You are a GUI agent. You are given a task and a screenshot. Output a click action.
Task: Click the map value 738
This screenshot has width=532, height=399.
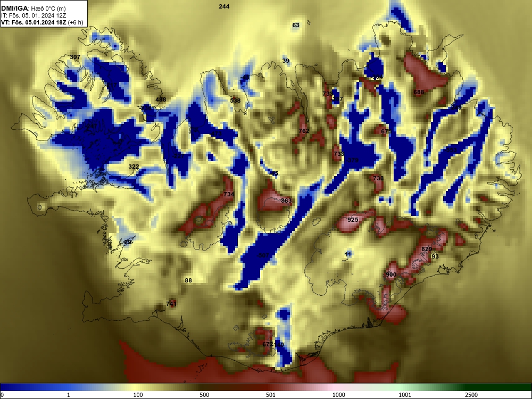(378, 178)
